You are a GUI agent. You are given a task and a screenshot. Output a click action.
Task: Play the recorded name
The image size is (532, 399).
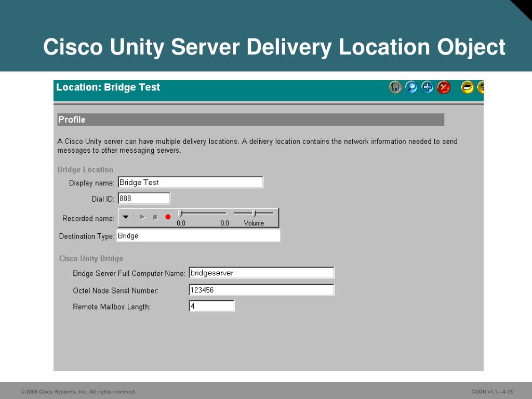[x=142, y=217]
